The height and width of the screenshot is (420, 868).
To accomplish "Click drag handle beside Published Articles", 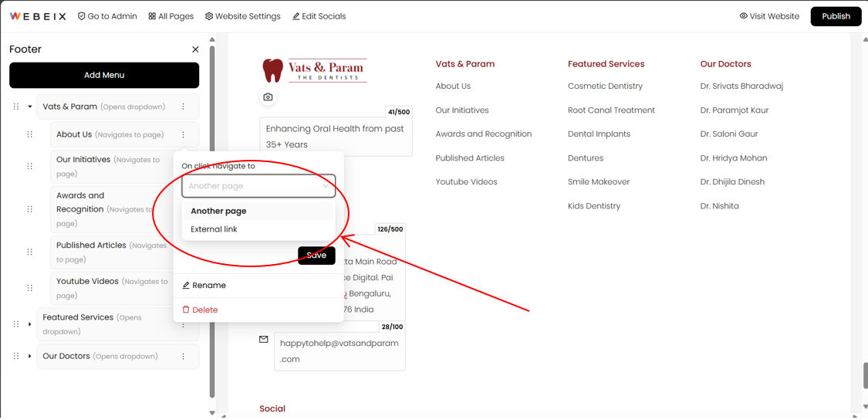I will click(x=30, y=252).
